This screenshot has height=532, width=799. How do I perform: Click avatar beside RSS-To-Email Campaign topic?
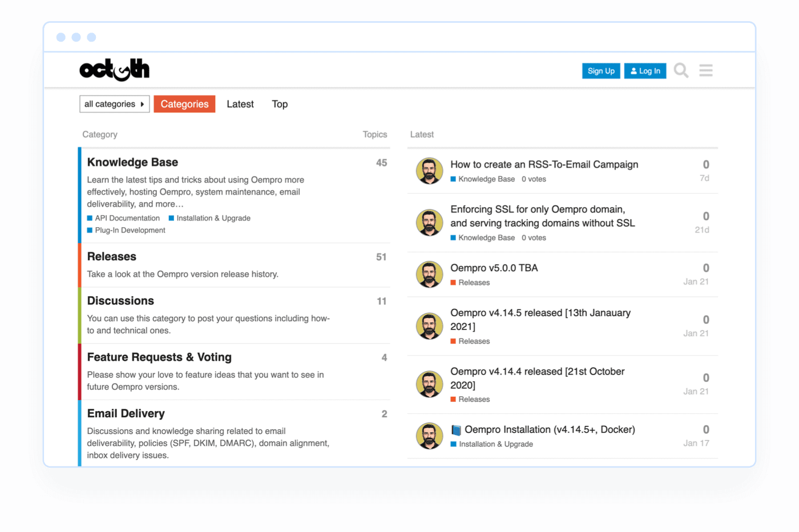click(x=429, y=171)
